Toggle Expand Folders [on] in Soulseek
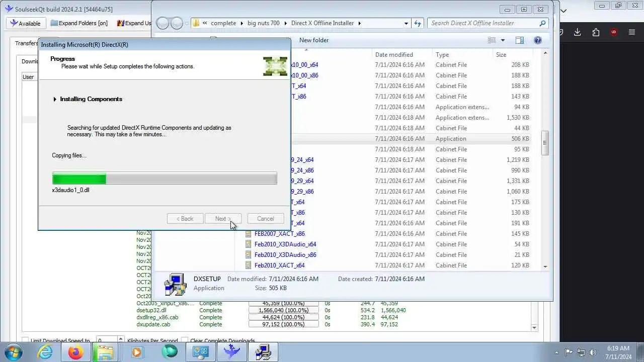Screen dimensions: 644x362 [x=79, y=23]
